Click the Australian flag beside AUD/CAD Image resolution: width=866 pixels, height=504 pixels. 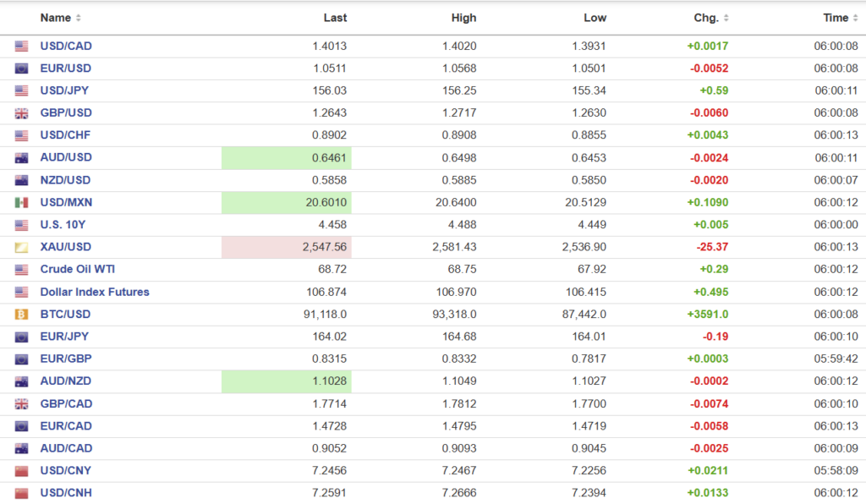click(x=21, y=449)
